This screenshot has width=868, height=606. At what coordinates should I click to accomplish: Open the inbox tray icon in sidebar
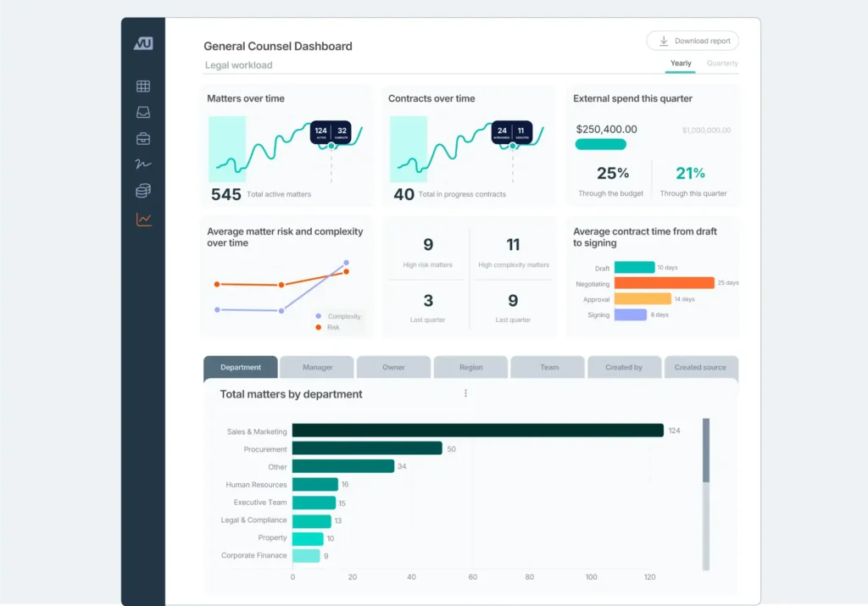(x=143, y=112)
